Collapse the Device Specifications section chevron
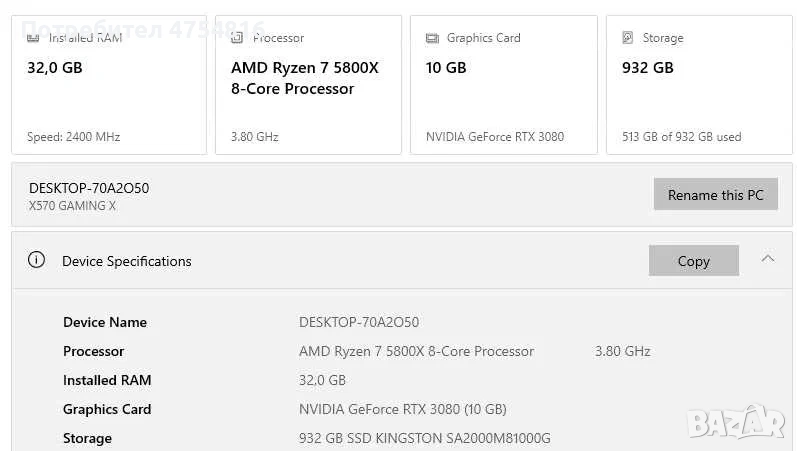797x451 pixels. [x=767, y=259]
